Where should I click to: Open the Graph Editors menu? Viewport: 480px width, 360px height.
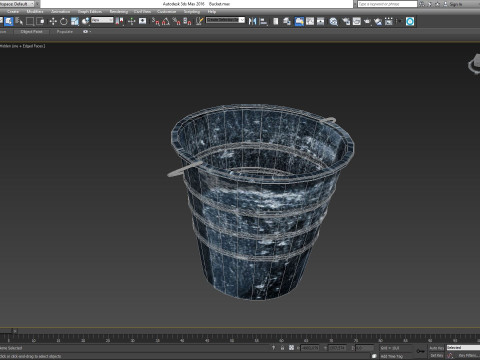[90, 12]
